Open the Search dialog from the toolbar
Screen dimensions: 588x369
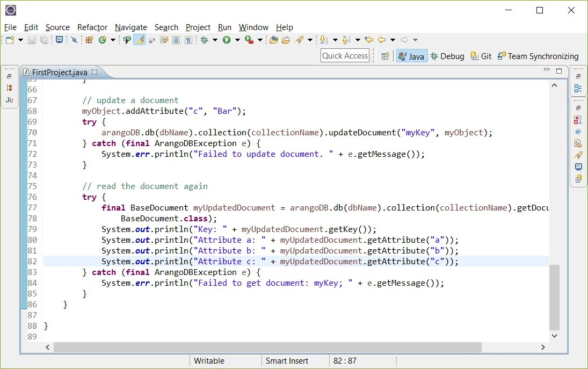pos(126,40)
